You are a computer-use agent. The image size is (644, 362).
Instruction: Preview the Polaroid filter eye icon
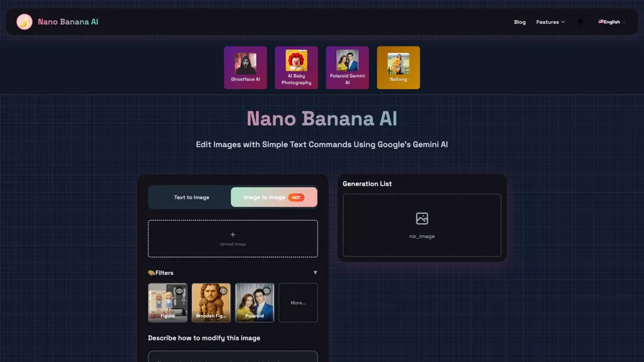pyautogui.click(x=267, y=291)
